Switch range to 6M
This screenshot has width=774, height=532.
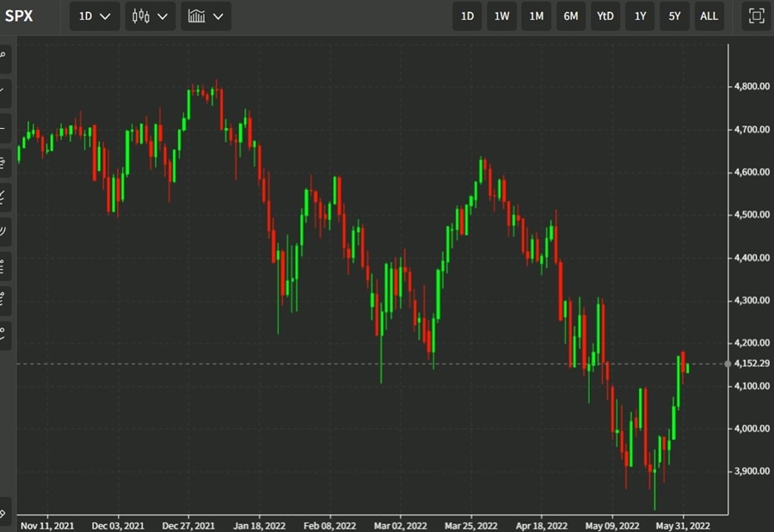coord(571,16)
